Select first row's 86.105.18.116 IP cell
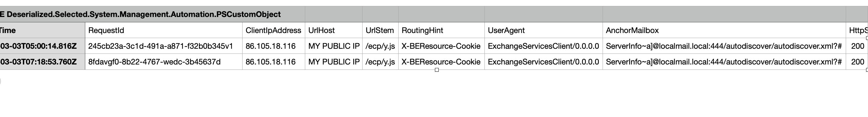 [x=274, y=46]
